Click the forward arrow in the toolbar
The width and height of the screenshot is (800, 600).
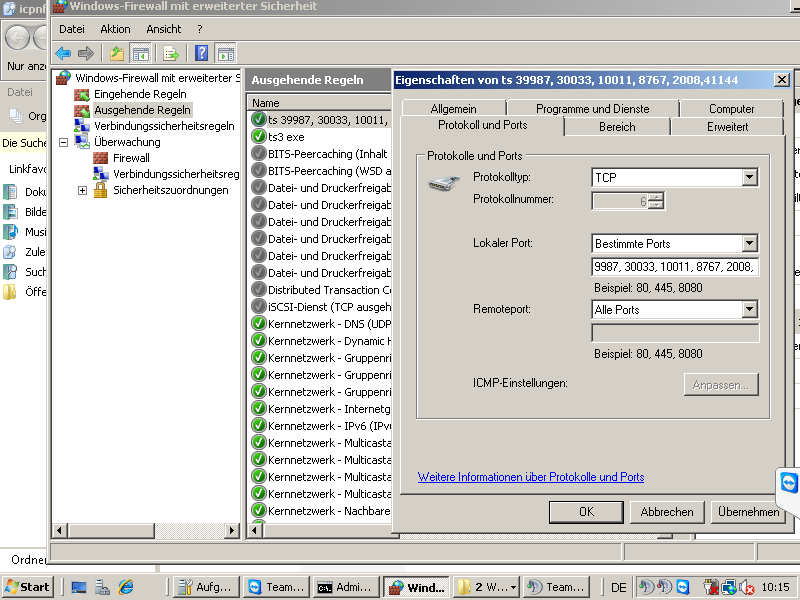[86, 53]
